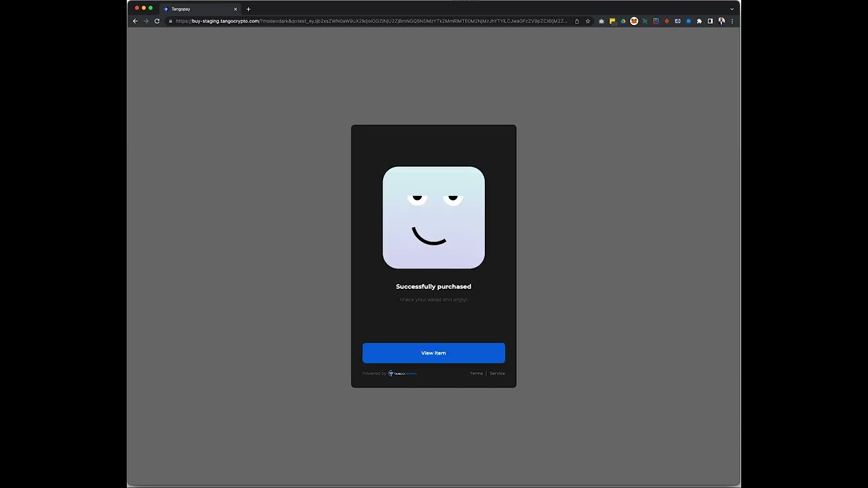
Task: Click the View item button
Action: pyautogui.click(x=433, y=353)
